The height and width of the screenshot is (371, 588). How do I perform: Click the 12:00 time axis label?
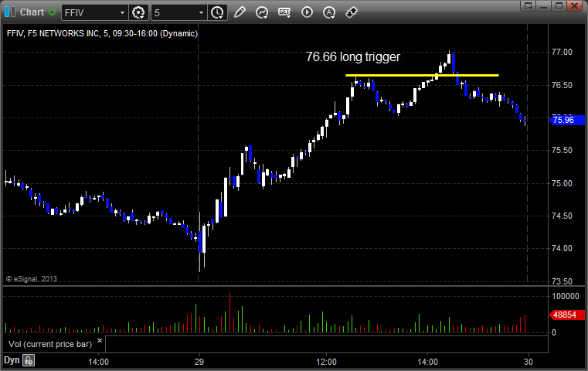tap(326, 362)
